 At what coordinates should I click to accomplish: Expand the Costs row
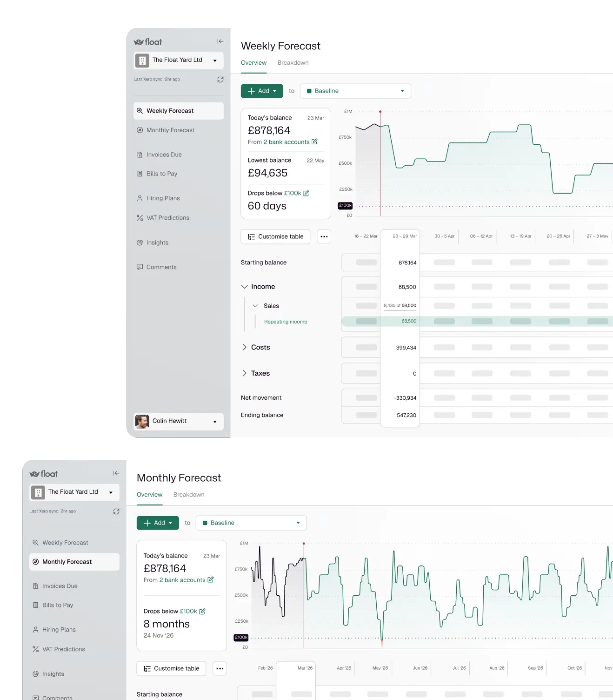(x=244, y=347)
